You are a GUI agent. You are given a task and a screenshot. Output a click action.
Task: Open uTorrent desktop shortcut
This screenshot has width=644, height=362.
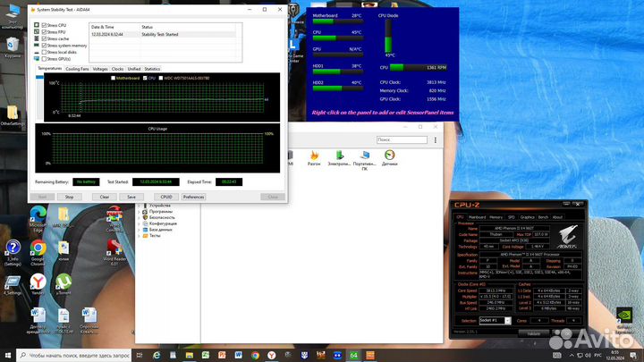(64, 284)
